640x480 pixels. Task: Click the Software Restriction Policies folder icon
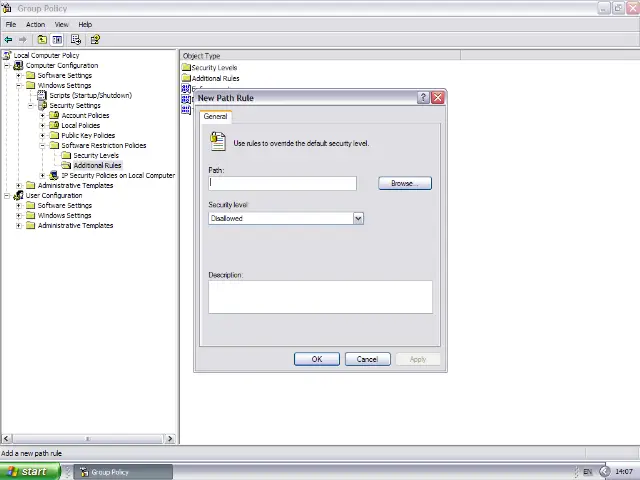pos(54,145)
